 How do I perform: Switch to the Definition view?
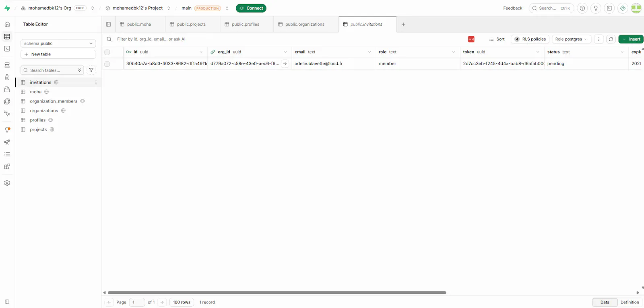coord(630,302)
